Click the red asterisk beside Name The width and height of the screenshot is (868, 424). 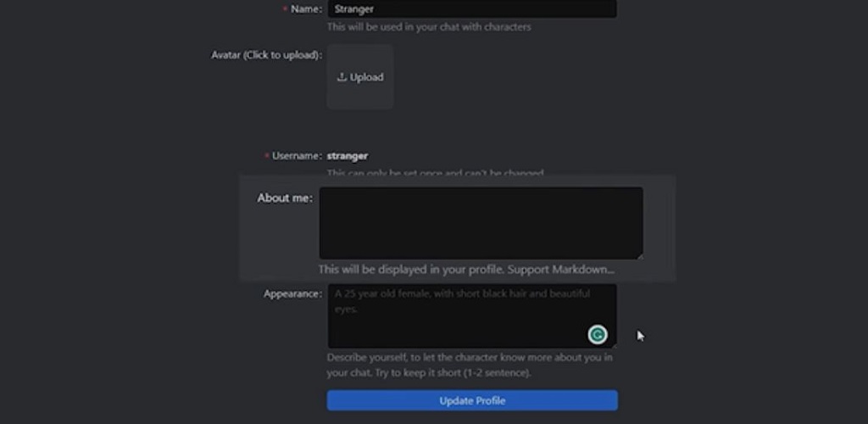pyautogui.click(x=285, y=9)
